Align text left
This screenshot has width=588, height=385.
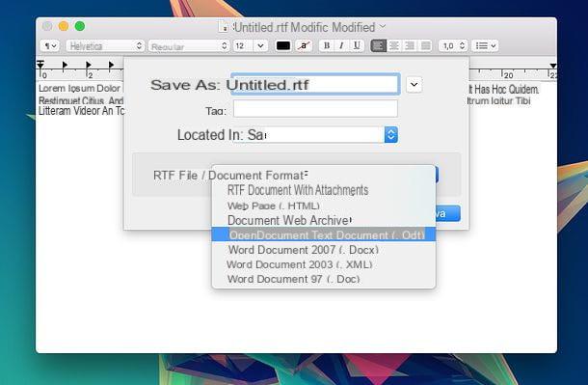tap(378, 45)
